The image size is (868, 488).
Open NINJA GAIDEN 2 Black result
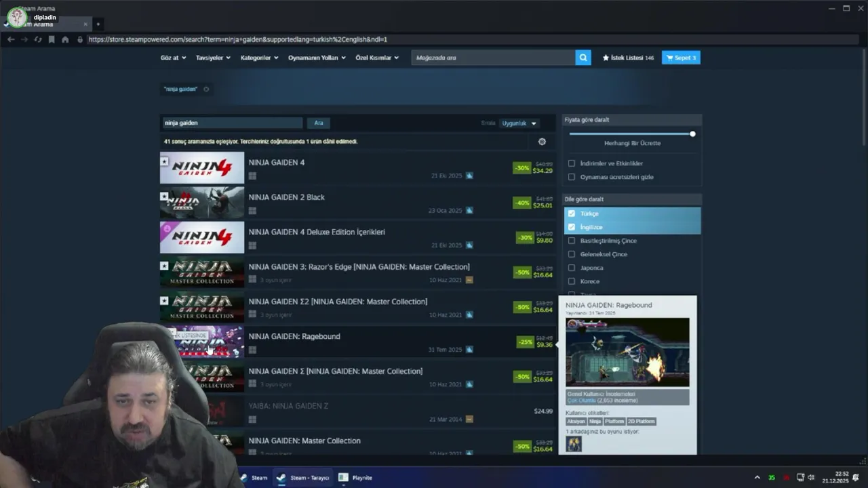(x=357, y=202)
